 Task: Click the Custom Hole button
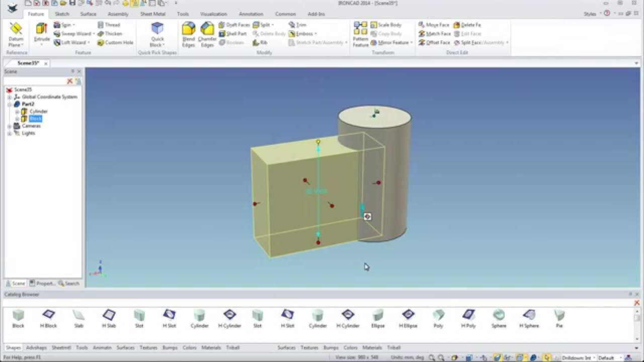[x=118, y=43]
